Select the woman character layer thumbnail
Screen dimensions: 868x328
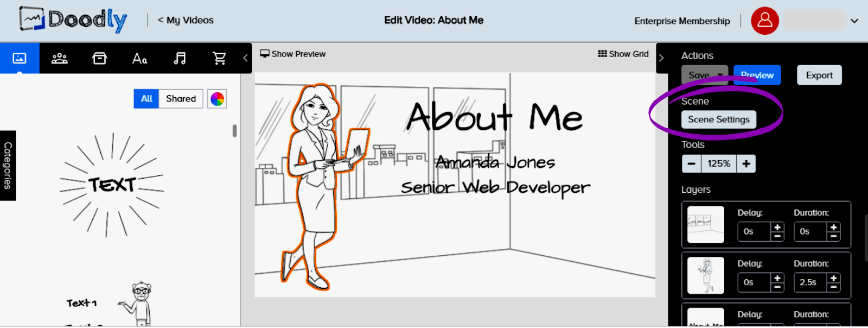coord(706,275)
